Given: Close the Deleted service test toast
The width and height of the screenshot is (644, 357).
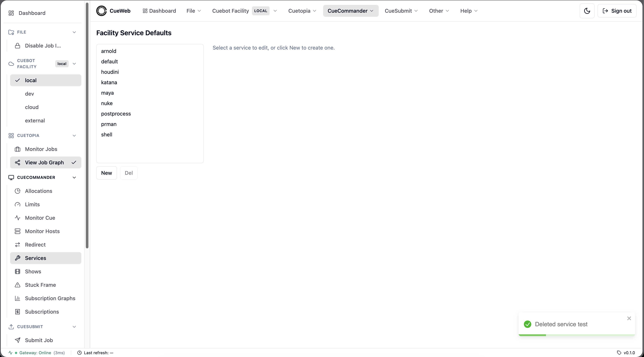Looking at the screenshot, I should [x=629, y=318].
